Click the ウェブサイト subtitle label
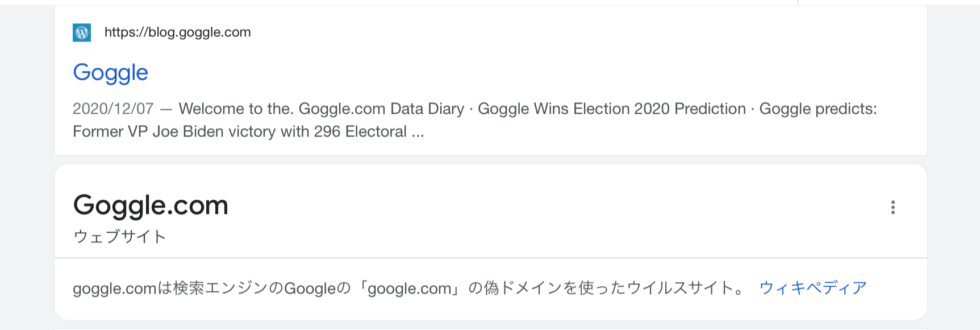This screenshot has height=330, width=980. pos(119,236)
